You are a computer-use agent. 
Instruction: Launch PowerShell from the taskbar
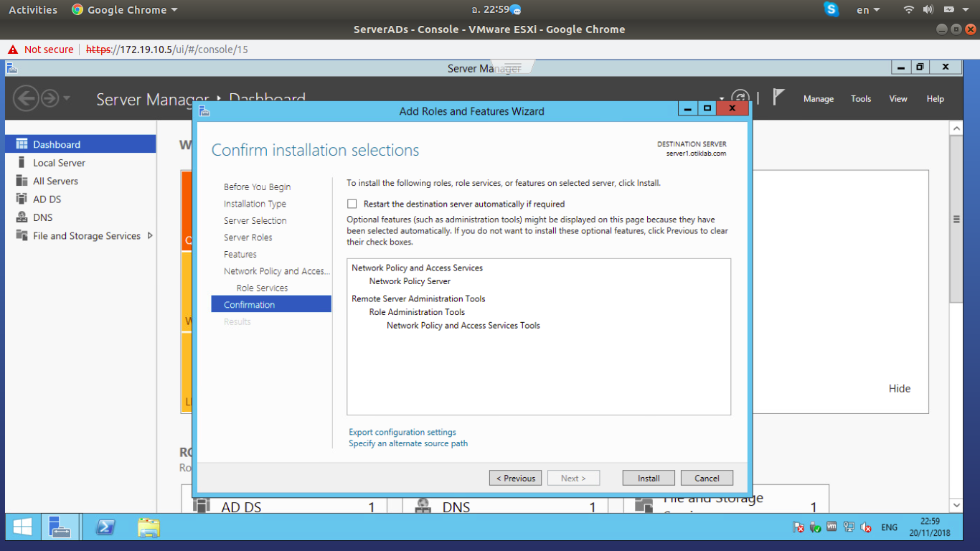click(105, 528)
